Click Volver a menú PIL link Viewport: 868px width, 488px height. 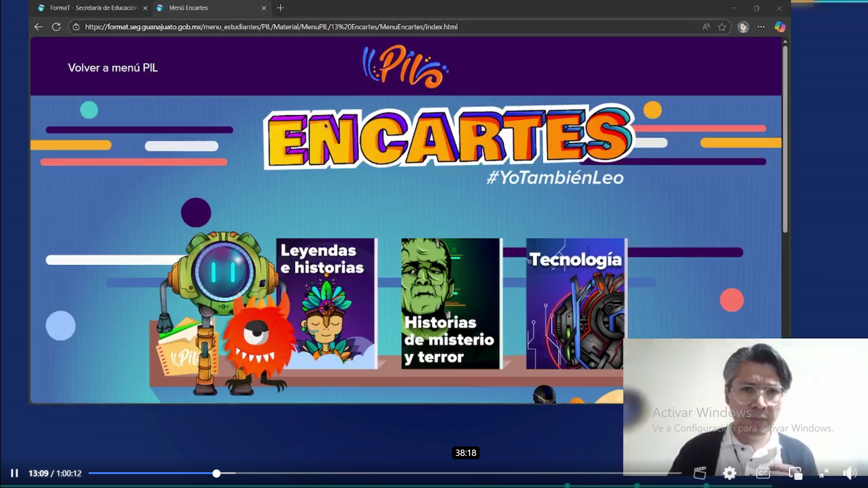point(113,68)
